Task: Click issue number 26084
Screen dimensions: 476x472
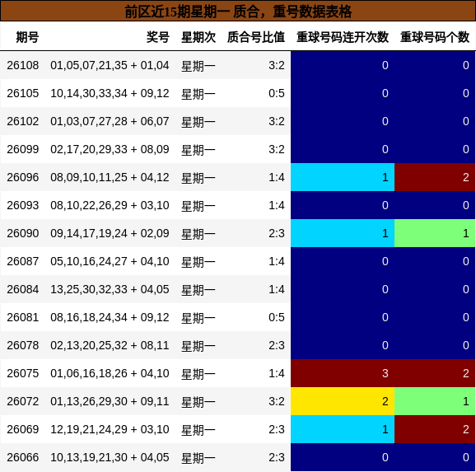Action: click(23, 289)
